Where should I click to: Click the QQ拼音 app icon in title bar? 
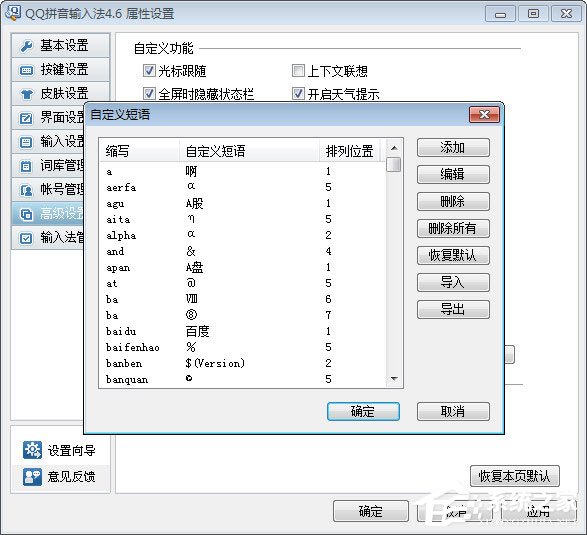coord(12,13)
